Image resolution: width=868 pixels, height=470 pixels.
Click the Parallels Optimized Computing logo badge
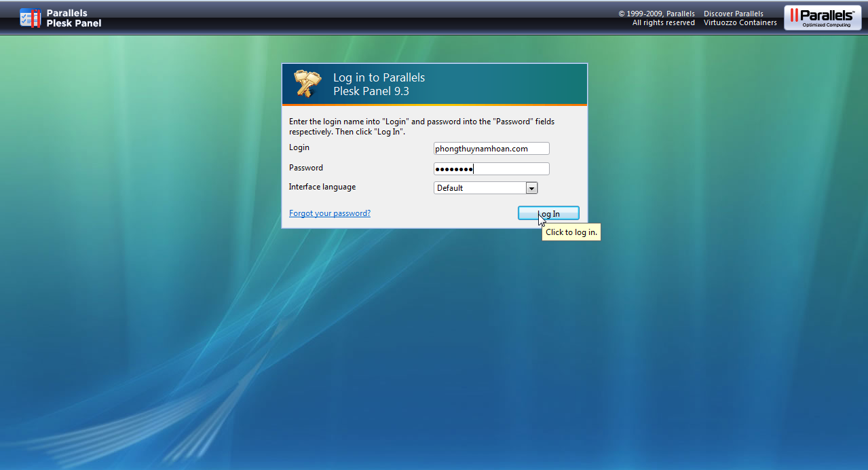pyautogui.click(x=823, y=18)
